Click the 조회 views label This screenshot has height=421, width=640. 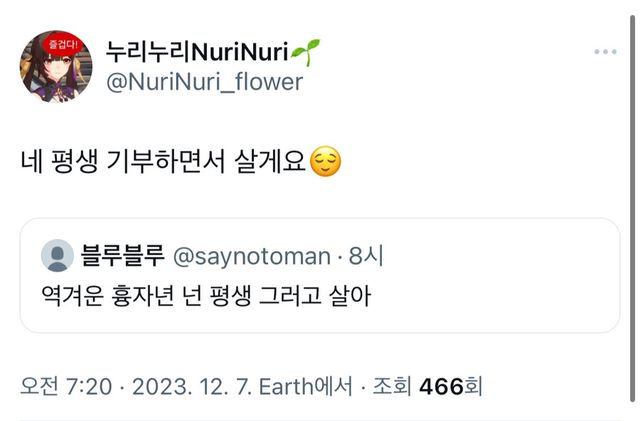click(392, 386)
